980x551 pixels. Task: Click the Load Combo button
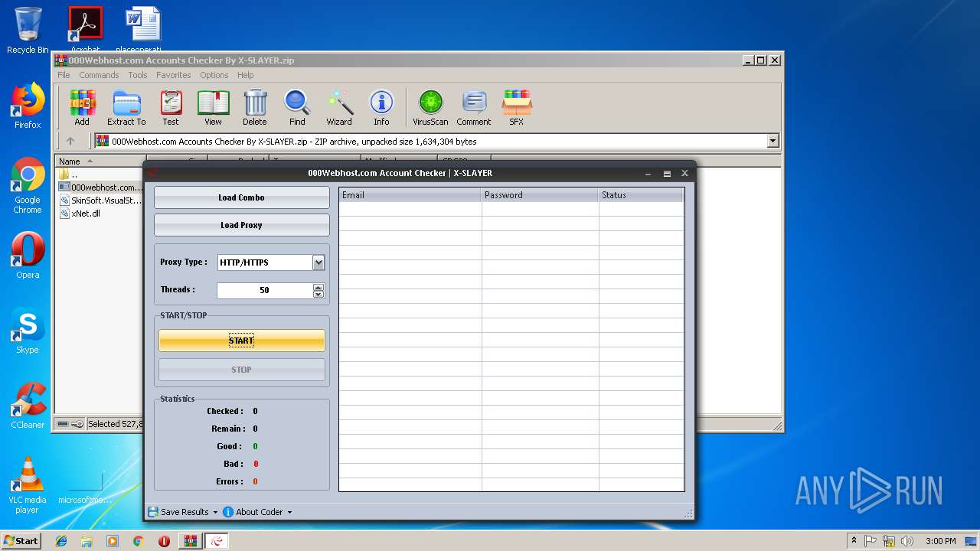coord(242,197)
